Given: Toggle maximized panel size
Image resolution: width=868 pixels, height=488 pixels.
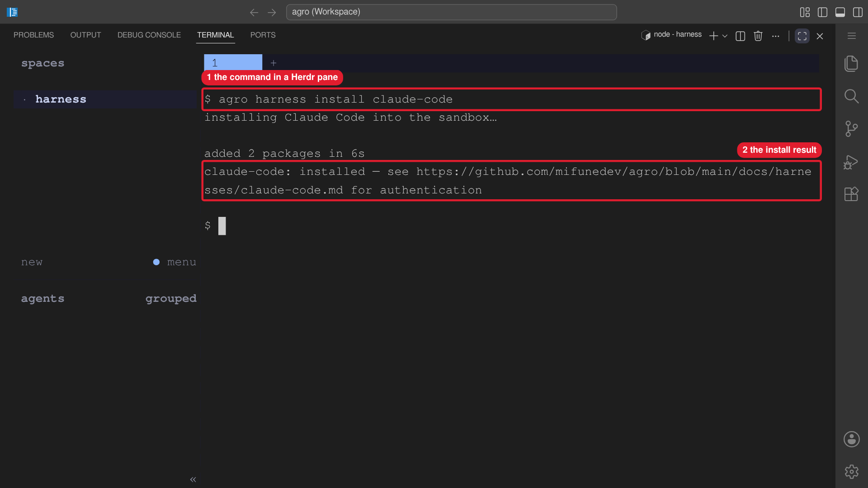Looking at the screenshot, I should (802, 36).
